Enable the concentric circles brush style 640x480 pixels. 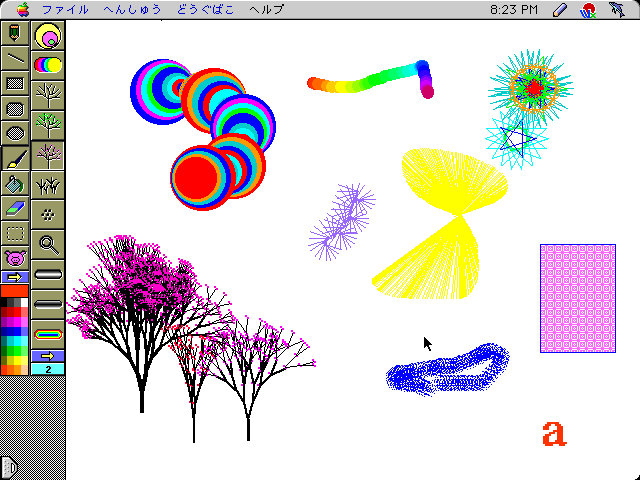click(47, 37)
